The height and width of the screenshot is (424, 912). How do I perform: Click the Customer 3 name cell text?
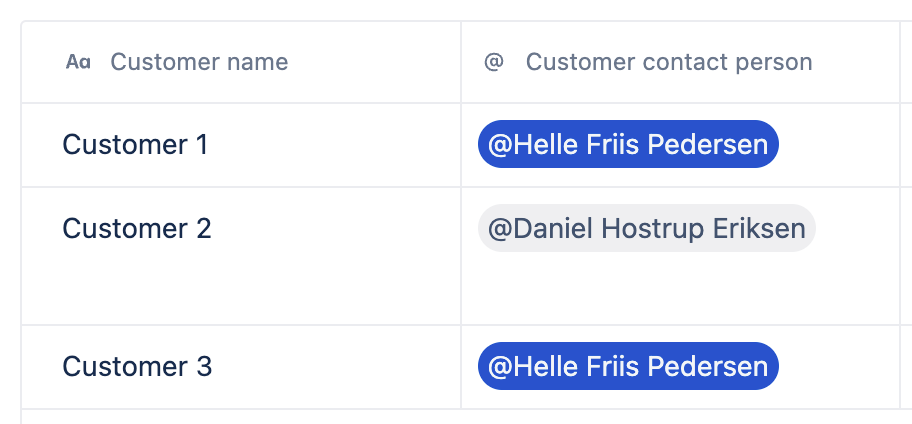click(x=137, y=366)
